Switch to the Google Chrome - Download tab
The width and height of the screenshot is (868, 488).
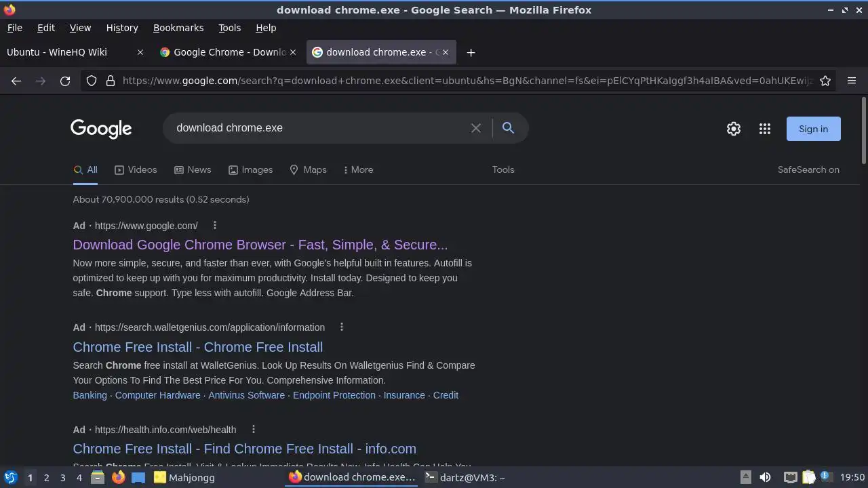(x=229, y=52)
